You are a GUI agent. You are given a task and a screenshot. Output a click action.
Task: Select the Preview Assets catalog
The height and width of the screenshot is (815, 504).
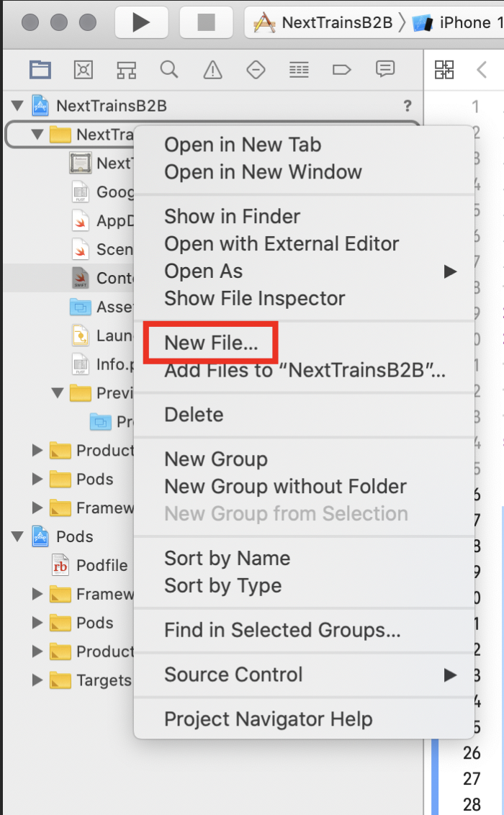(x=112, y=421)
